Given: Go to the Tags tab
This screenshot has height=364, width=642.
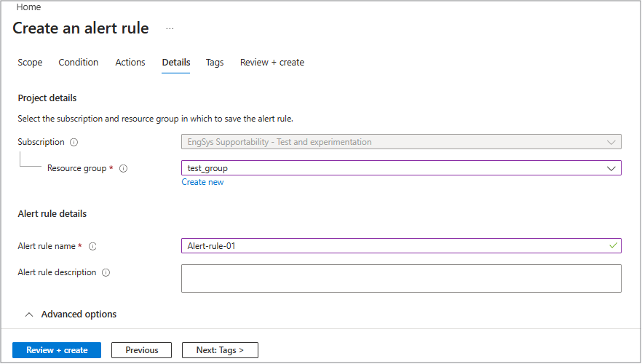Looking at the screenshot, I should tap(215, 63).
